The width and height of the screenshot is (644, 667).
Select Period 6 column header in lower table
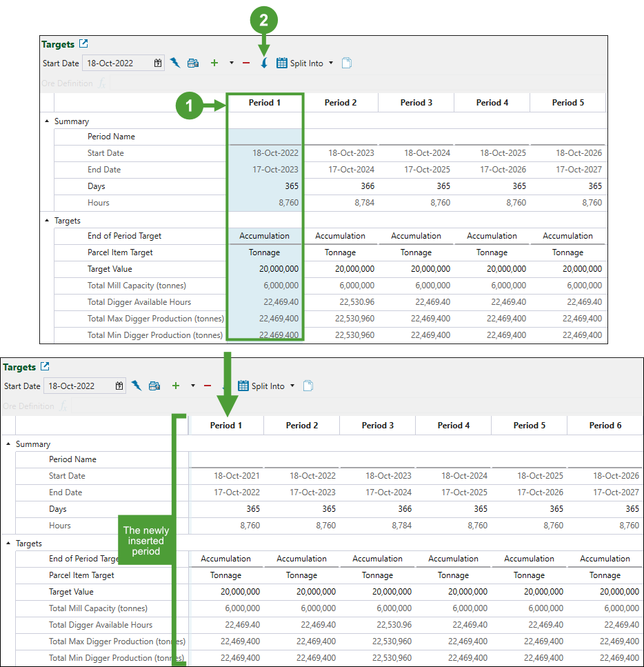pos(605,426)
